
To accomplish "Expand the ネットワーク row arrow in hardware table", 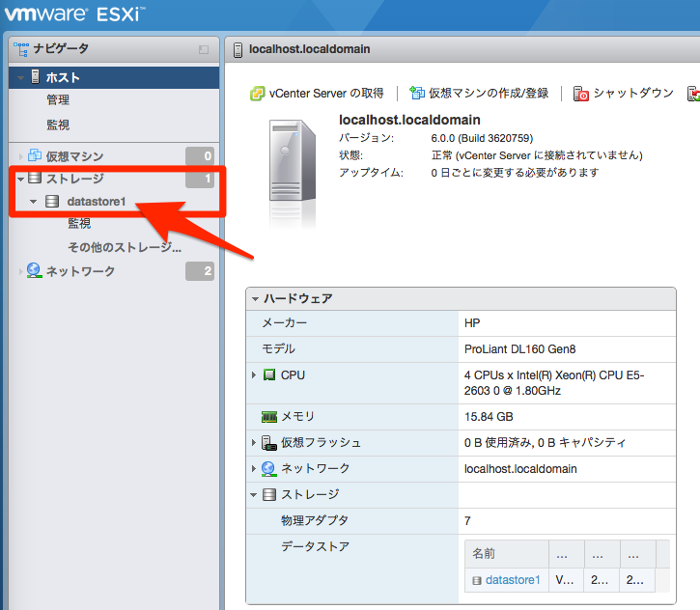I will pos(254,468).
